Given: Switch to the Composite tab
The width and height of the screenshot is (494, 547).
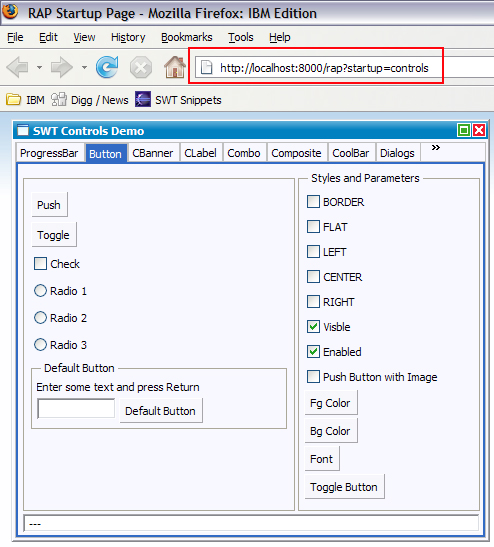Looking at the screenshot, I should [296, 153].
